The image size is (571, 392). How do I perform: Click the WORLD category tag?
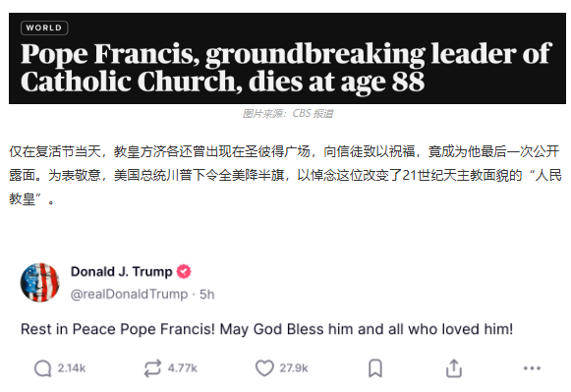44,28
